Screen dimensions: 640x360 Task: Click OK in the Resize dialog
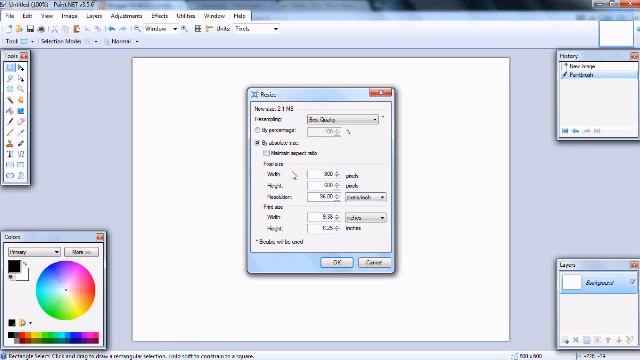tap(337, 262)
